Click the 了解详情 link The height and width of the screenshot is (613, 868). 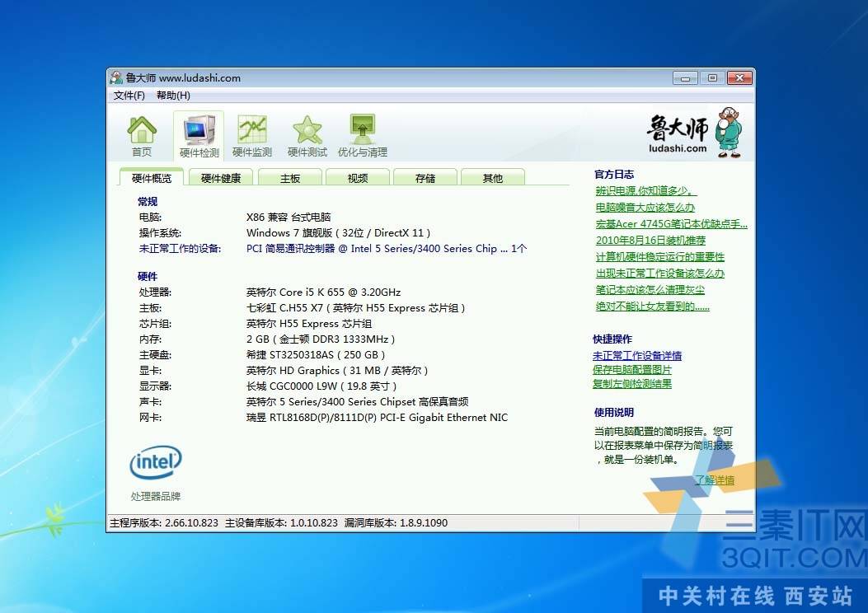pos(715,480)
